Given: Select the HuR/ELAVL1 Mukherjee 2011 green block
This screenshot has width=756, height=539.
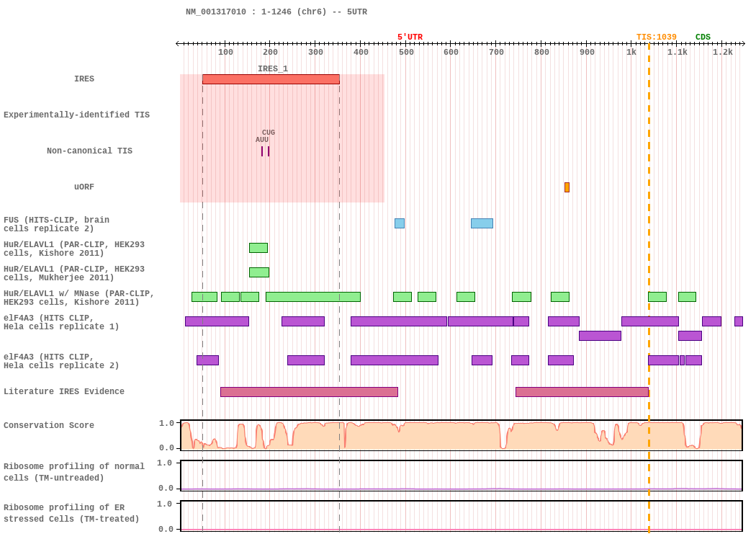Looking at the screenshot, I should click(x=258, y=272).
